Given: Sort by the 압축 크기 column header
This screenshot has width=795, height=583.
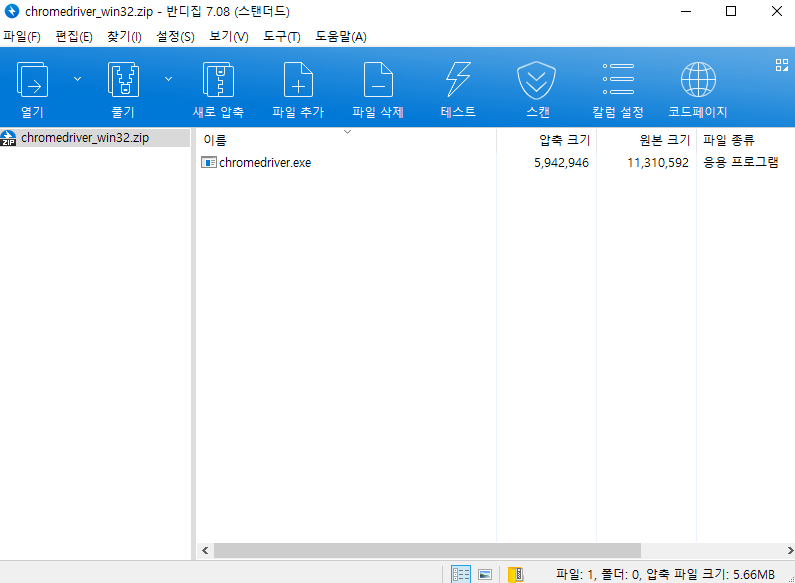Looking at the screenshot, I should coord(547,140).
